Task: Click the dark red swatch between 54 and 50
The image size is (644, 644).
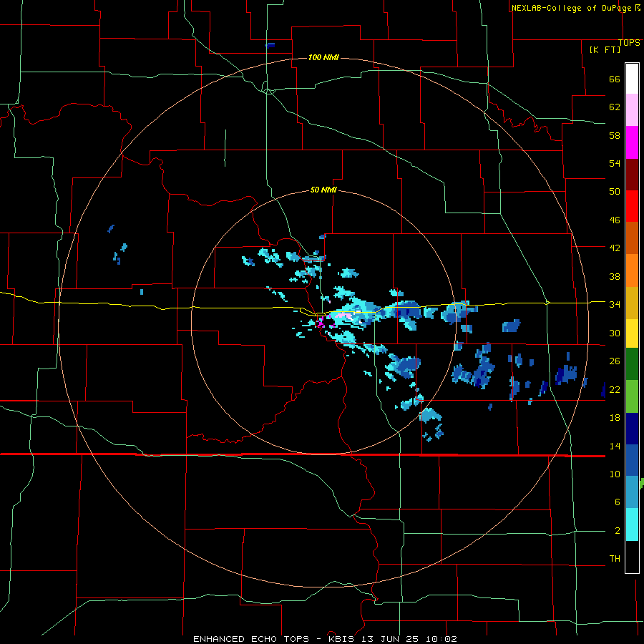Action: coord(632,175)
